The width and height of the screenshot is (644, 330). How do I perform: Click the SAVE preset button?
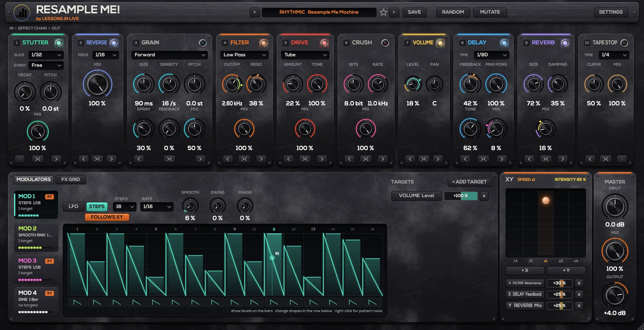[x=414, y=12]
